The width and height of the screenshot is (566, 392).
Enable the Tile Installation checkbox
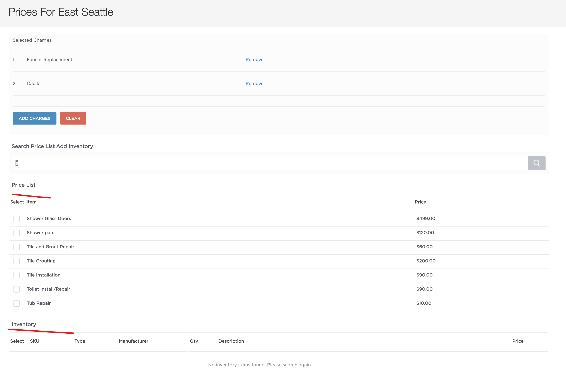16,275
